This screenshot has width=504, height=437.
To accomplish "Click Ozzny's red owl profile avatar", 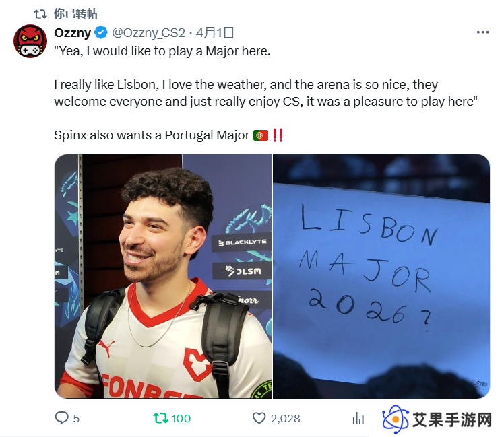I will coord(30,41).
